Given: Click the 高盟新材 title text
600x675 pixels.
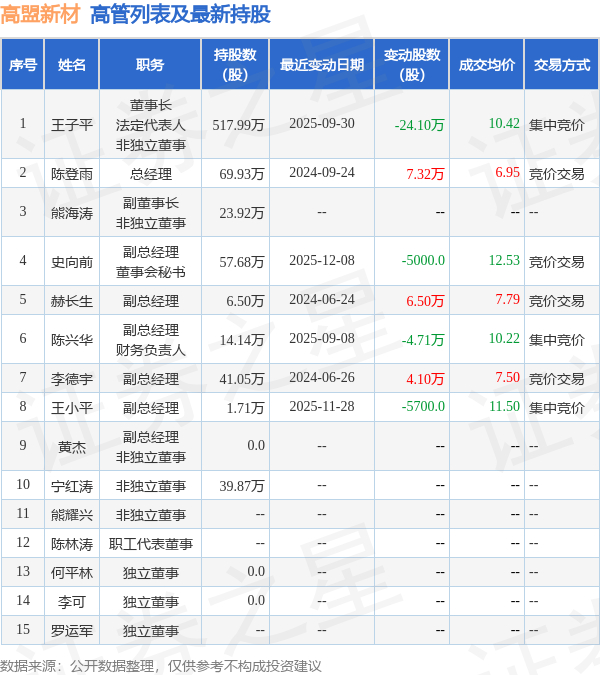Looking at the screenshot, I should pos(40,14).
